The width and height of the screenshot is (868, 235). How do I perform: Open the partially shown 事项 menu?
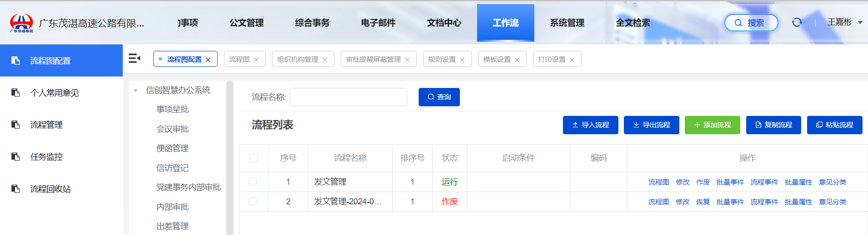[188, 23]
